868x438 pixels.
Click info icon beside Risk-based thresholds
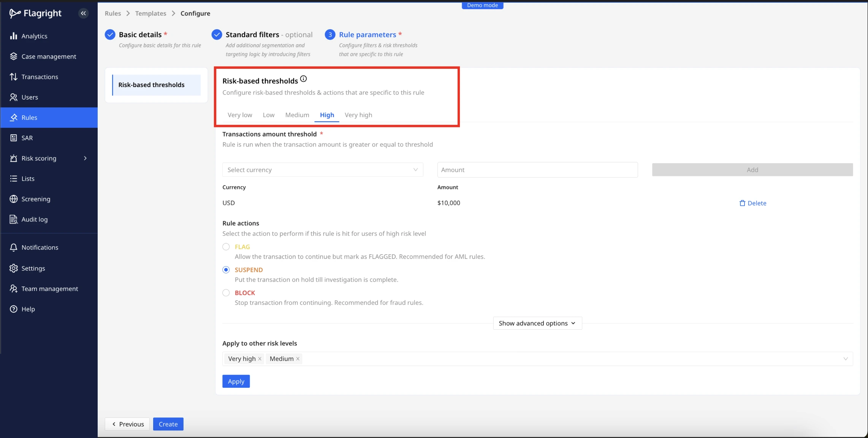303,79
